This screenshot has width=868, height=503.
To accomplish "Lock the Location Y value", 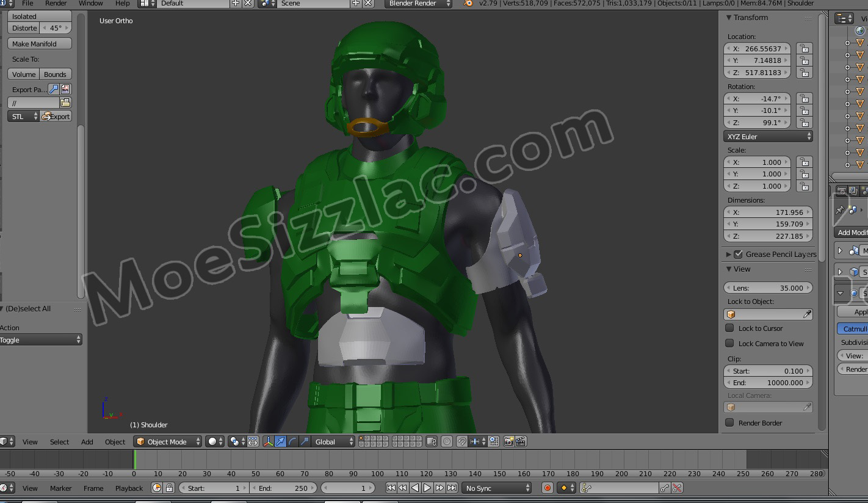I will coord(805,60).
